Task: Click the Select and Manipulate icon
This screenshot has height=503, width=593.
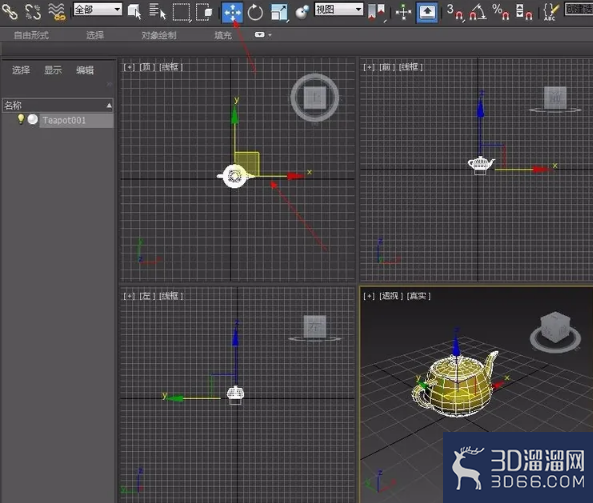Action: coord(404,12)
